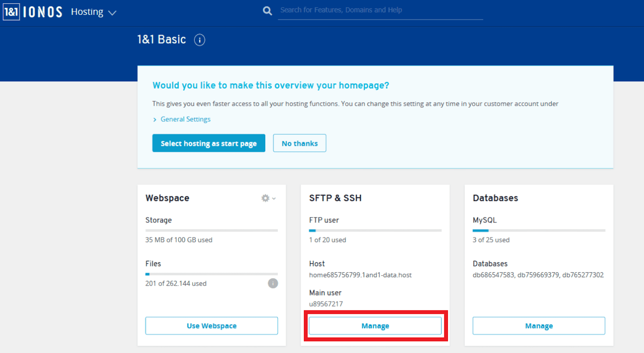Click the Databases card heading

(495, 198)
